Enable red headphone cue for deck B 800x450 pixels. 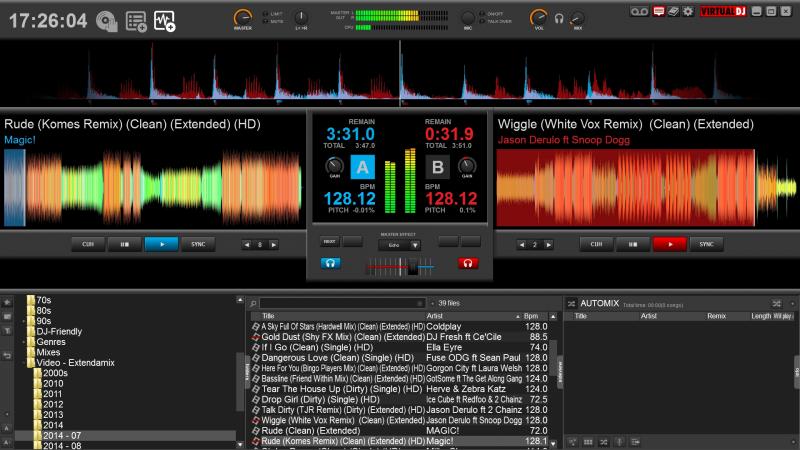(x=468, y=263)
